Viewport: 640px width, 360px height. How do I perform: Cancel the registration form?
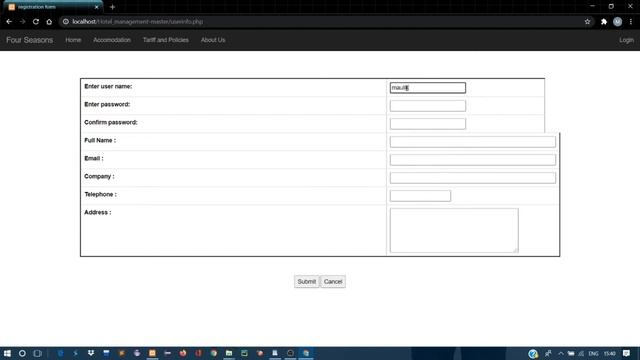[333, 282]
